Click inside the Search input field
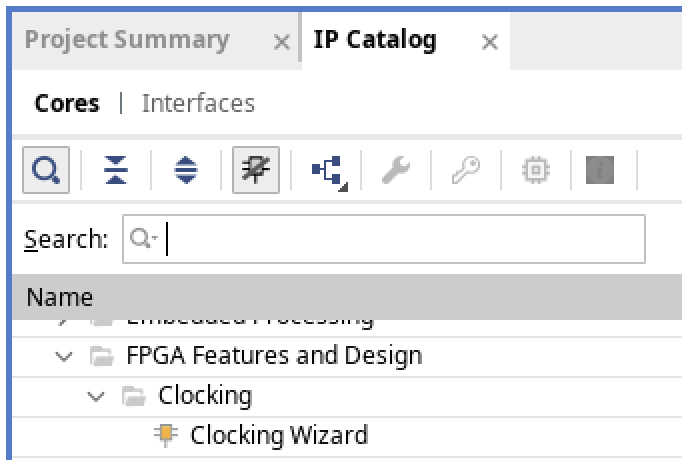 point(400,239)
